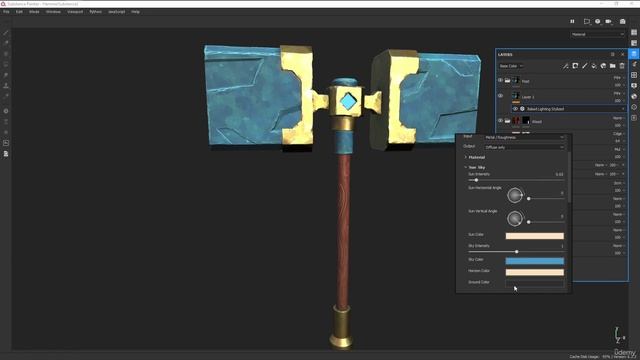Open the Base Color channel dropdown in Layers
The image size is (640, 360).
[x=511, y=66]
